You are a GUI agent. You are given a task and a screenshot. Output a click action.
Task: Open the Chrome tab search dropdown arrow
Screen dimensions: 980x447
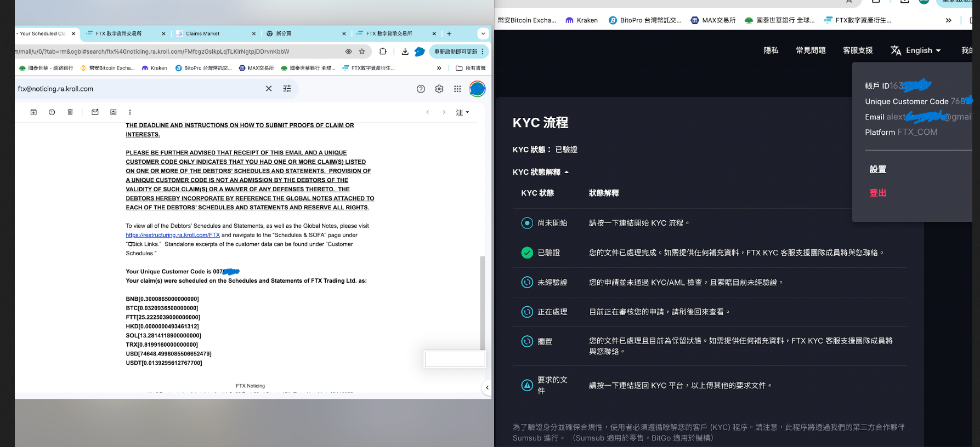[x=483, y=33]
